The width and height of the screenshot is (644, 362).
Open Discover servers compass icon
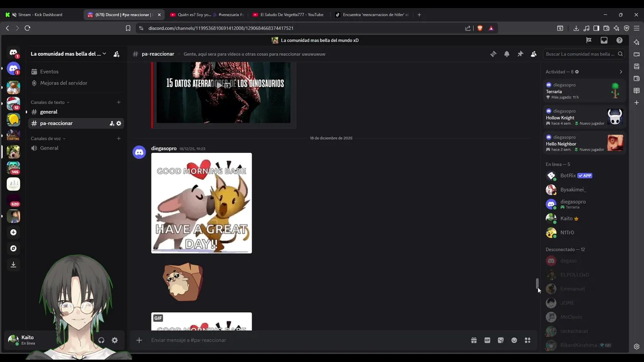pyautogui.click(x=14, y=248)
